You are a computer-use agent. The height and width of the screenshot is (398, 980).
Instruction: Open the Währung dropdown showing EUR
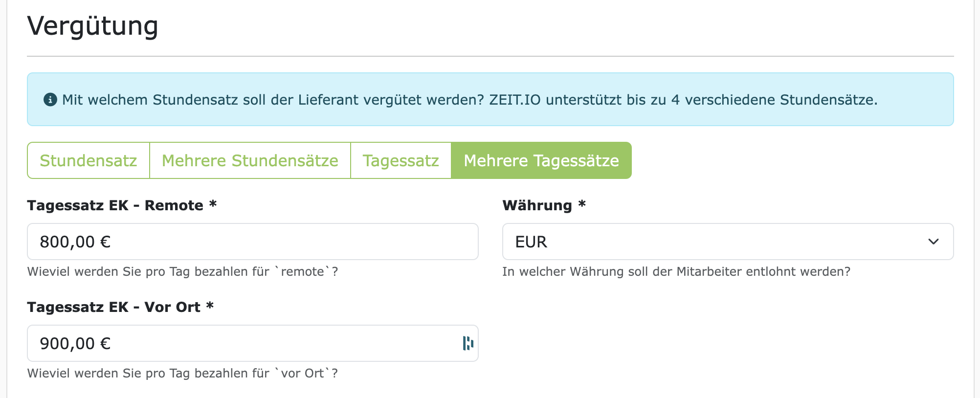719,242
